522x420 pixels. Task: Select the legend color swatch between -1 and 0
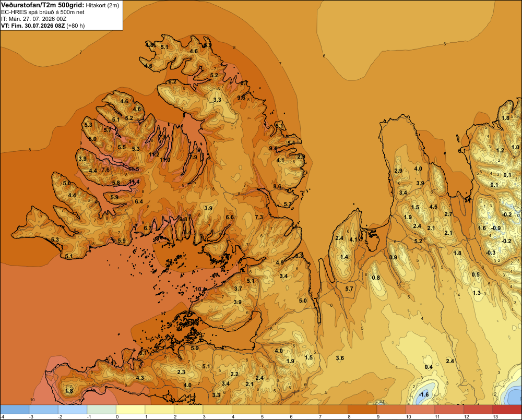tap(102, 410)
